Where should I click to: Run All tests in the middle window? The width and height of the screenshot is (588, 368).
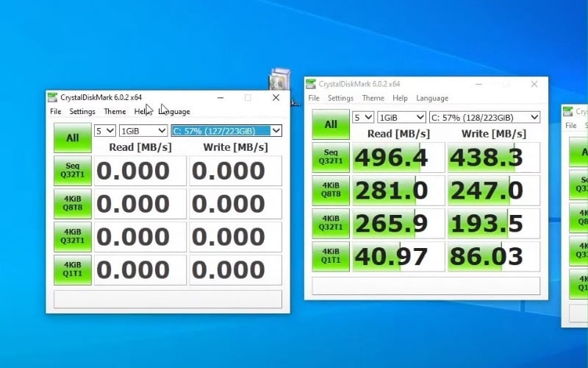[x=331, y=124]
